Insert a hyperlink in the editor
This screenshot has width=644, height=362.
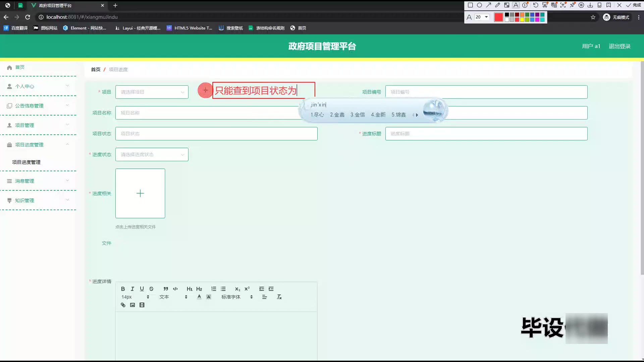pyautogui.click(x=123, y=305)
